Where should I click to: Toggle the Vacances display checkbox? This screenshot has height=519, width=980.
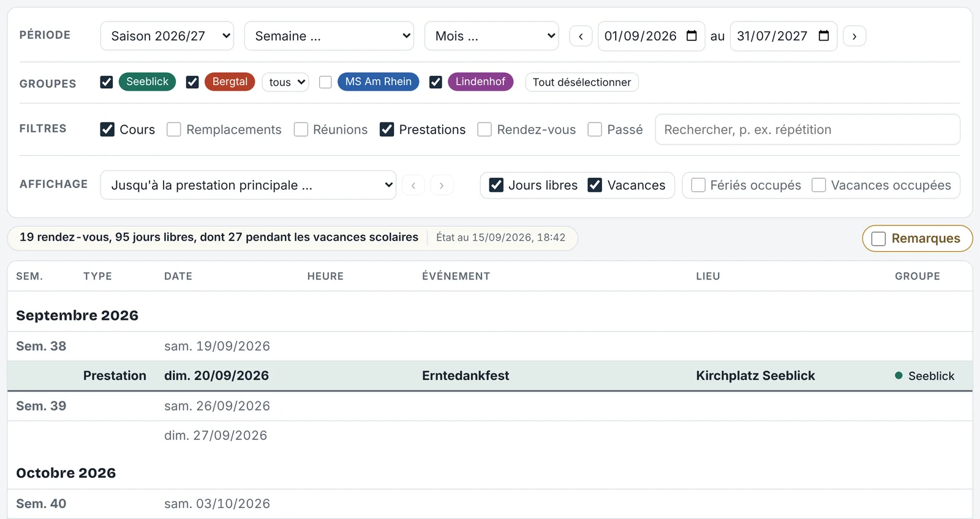(595, 185)
